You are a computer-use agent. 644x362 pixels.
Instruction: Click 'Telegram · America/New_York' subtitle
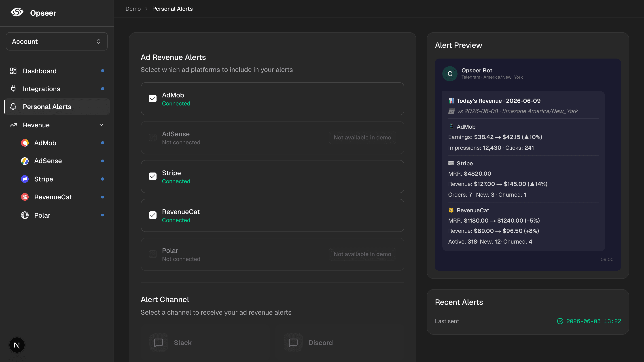[492, 77]
